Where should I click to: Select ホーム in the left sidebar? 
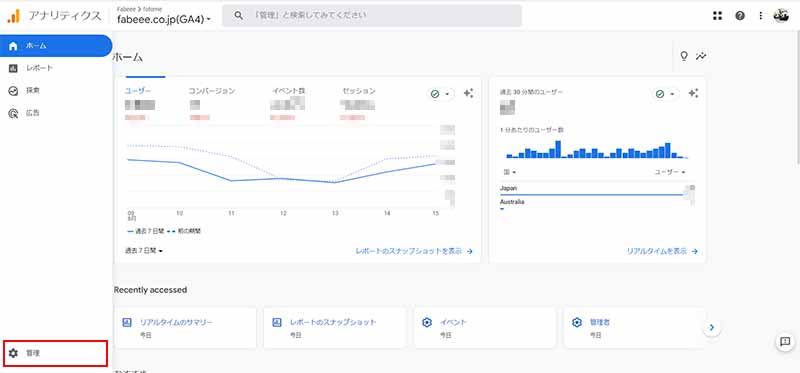click(x=56, y=45)
